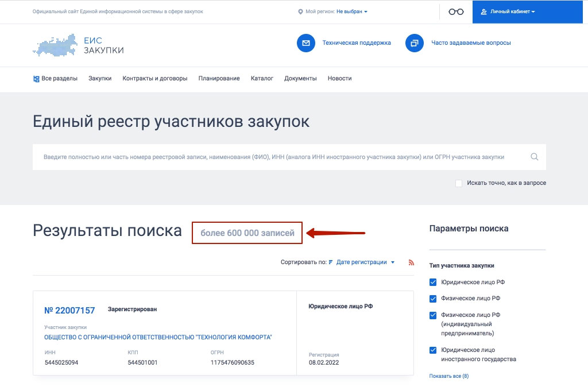
Task: Click the frequently asked questions icon
Action: tap(414, 43)
